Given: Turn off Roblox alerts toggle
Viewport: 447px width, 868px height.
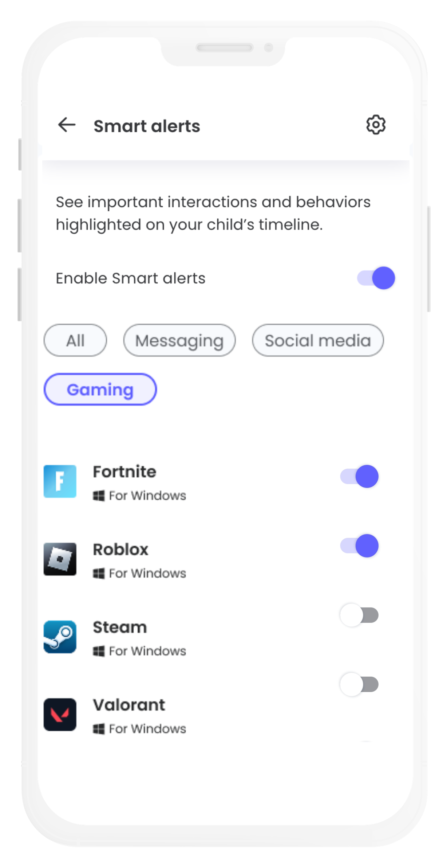Looking at the screenshot, I should [x=359, y=546].
